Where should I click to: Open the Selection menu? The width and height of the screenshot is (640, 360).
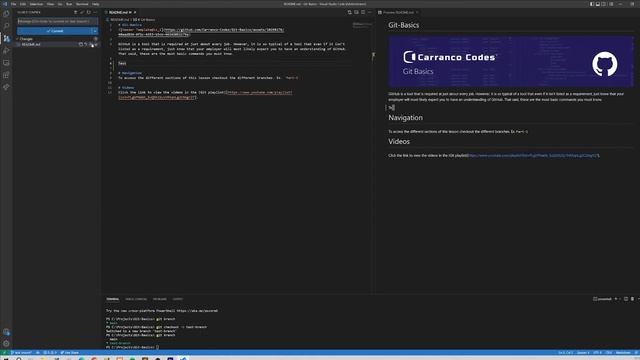pyautogui.click(x=36, y=4)
